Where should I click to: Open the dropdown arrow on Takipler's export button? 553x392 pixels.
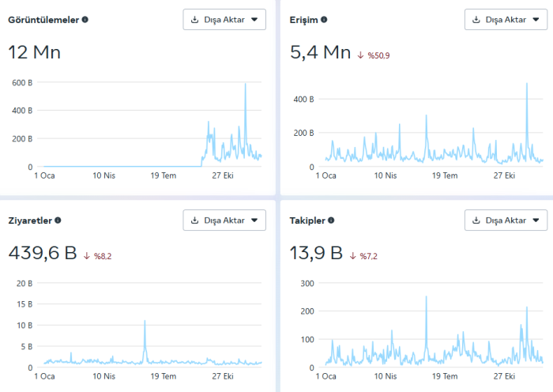535,220
